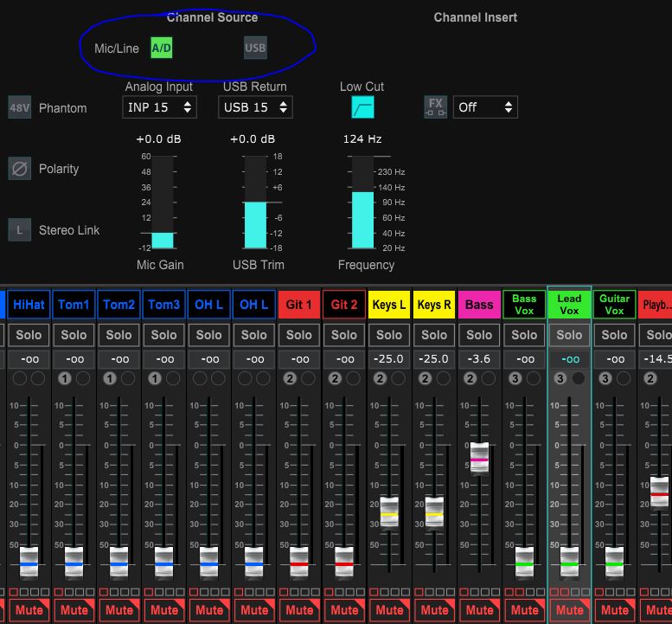672x624 pixels.
Task: Click the Keys R group 2 indicator
Action: click(425, 378)
